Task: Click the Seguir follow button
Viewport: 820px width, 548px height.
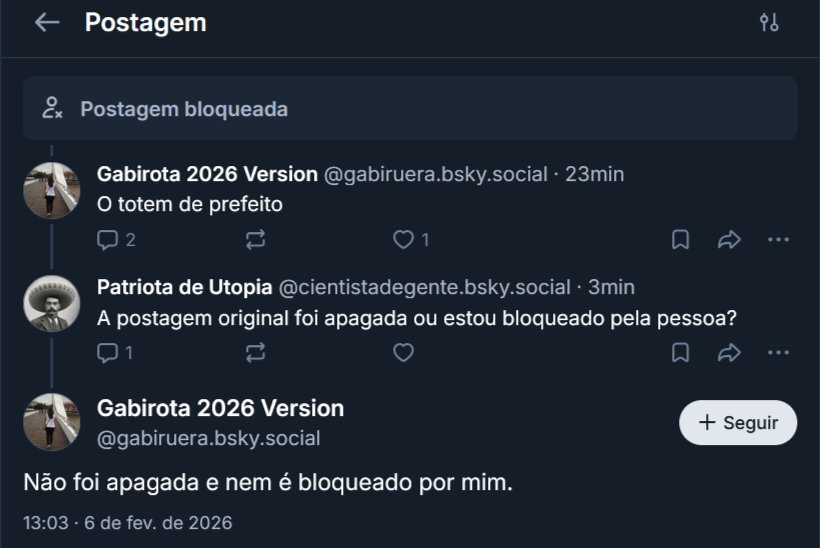Action: coord(738,423)
